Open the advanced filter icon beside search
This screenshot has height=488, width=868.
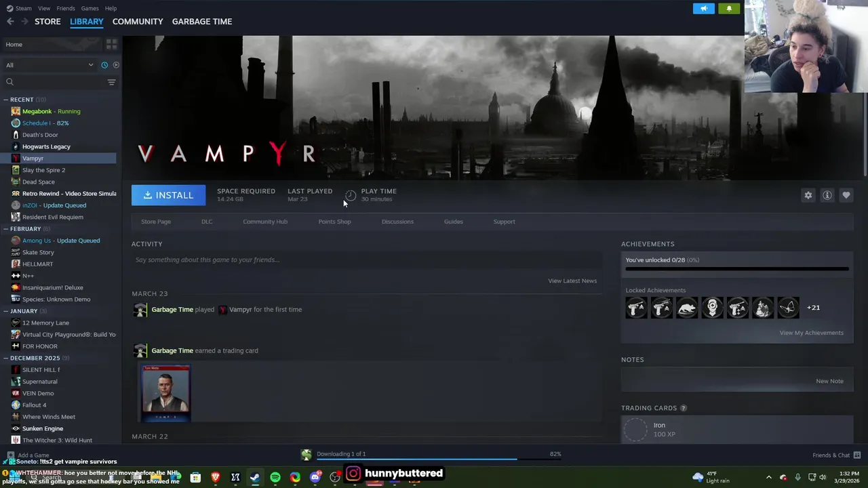pyautogui.click(x=111, y=82)
